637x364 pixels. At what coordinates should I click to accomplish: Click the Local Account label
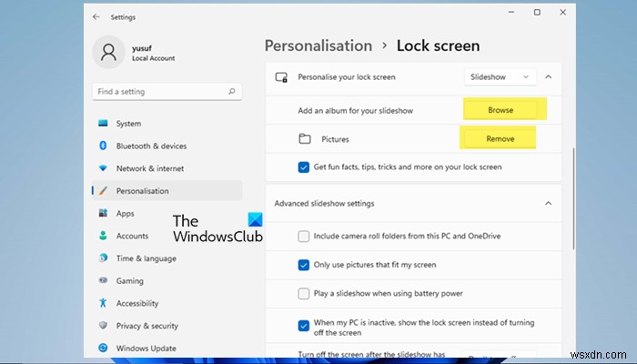(153, 58)
